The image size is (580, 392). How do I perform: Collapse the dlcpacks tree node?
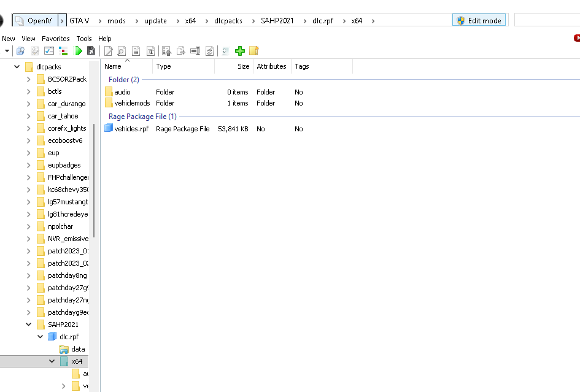point(17,67)
